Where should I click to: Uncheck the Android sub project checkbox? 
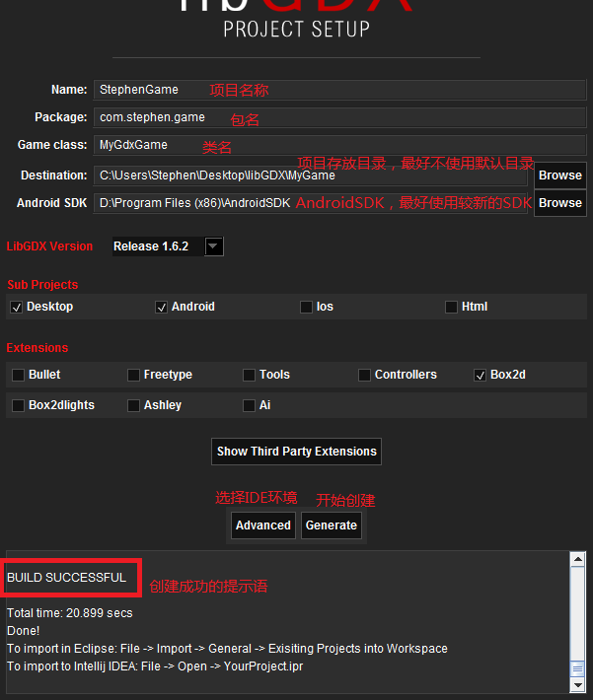click(x=161, y=308)
